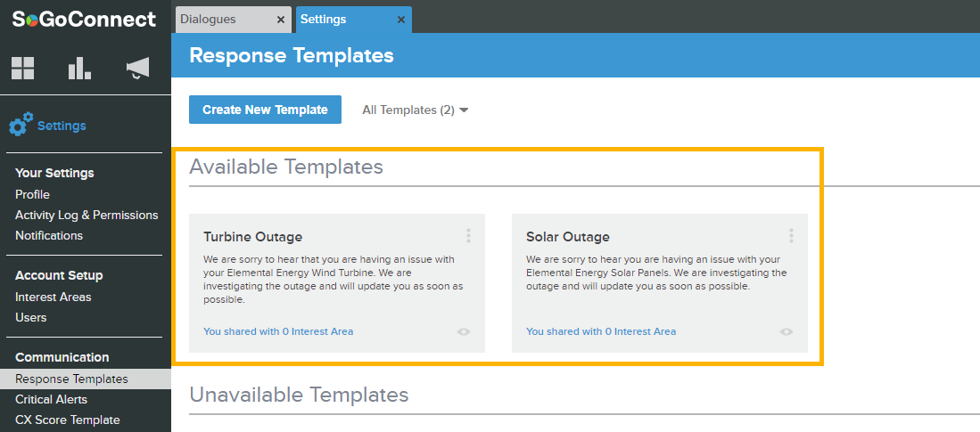The image size is (980, 432).
Task: Go to Critical Alerts in sidebar
Action: [51, 400]
